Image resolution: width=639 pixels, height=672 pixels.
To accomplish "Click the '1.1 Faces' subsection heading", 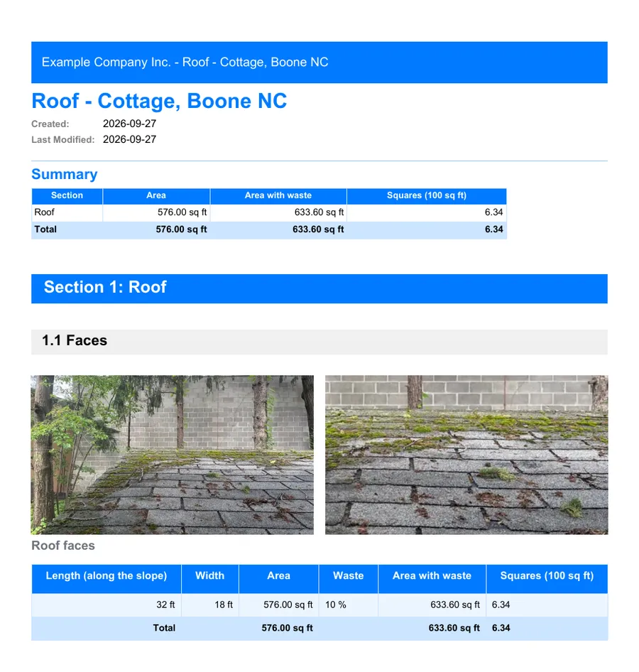I will (x=75, y=341).
